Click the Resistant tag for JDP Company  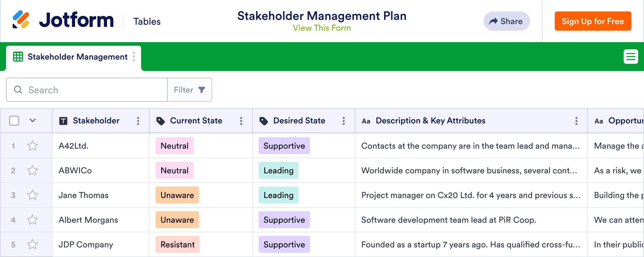[x=178, y=245]
